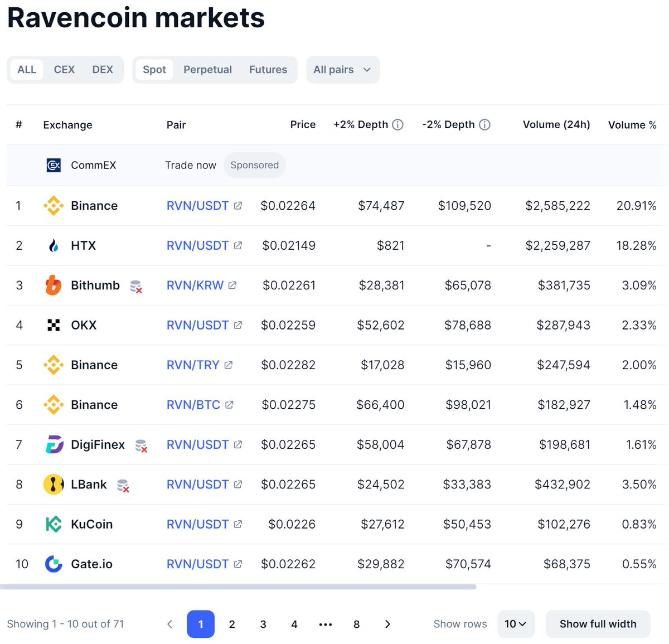
Task: Click the CommEX Trade now link
Action: (x=191, y=165)
